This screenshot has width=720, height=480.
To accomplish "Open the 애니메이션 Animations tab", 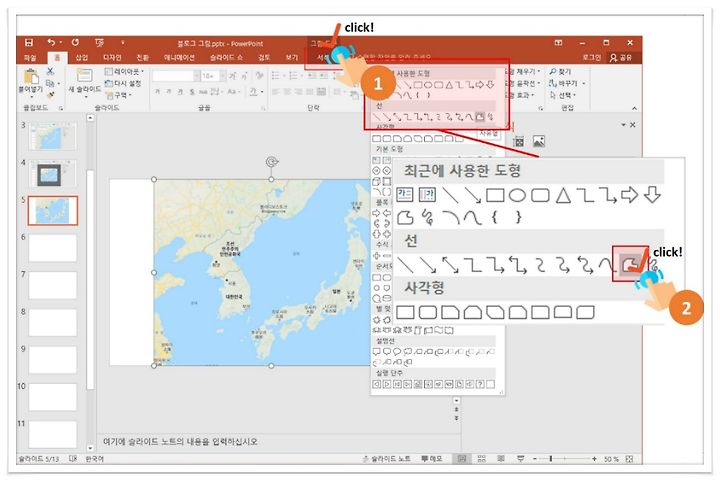I will (179, 57).
